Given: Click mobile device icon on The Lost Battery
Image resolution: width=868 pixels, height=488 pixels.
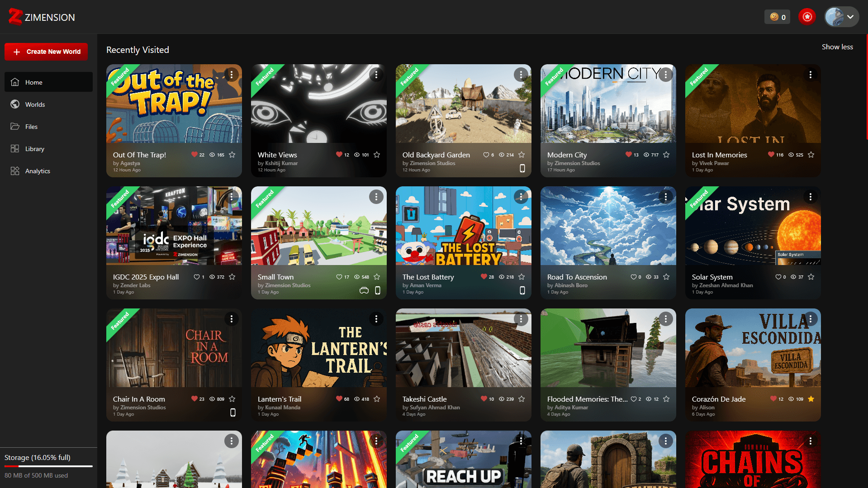Looking at the screenshot, I should [522, 290].
